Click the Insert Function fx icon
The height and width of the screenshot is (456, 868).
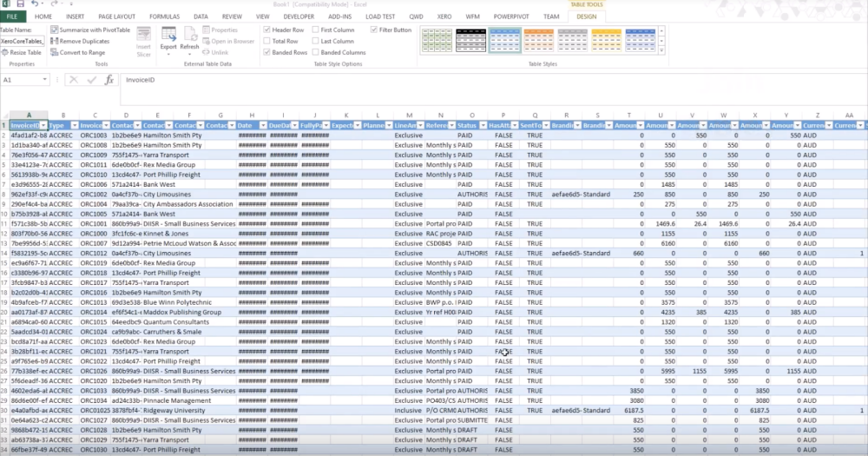click(109, 80)
